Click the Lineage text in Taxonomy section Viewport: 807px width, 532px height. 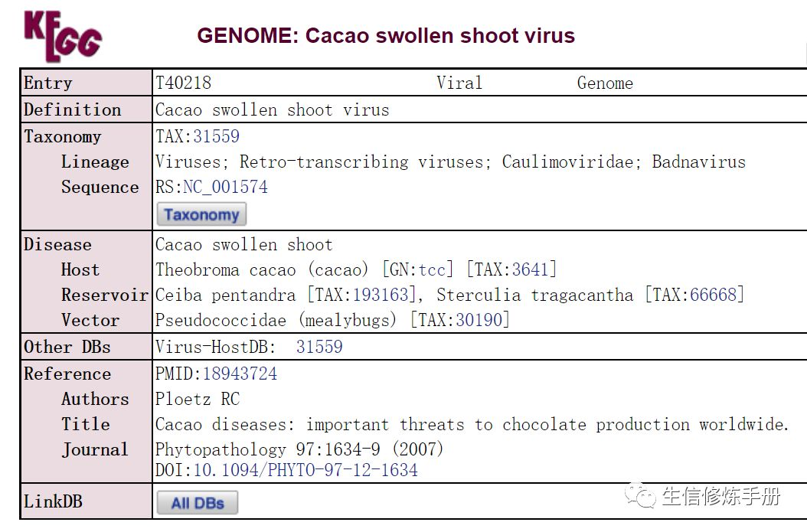point(95,162)
